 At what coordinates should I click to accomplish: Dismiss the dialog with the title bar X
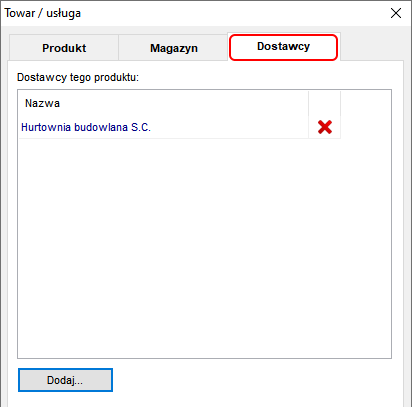(396, 13)
